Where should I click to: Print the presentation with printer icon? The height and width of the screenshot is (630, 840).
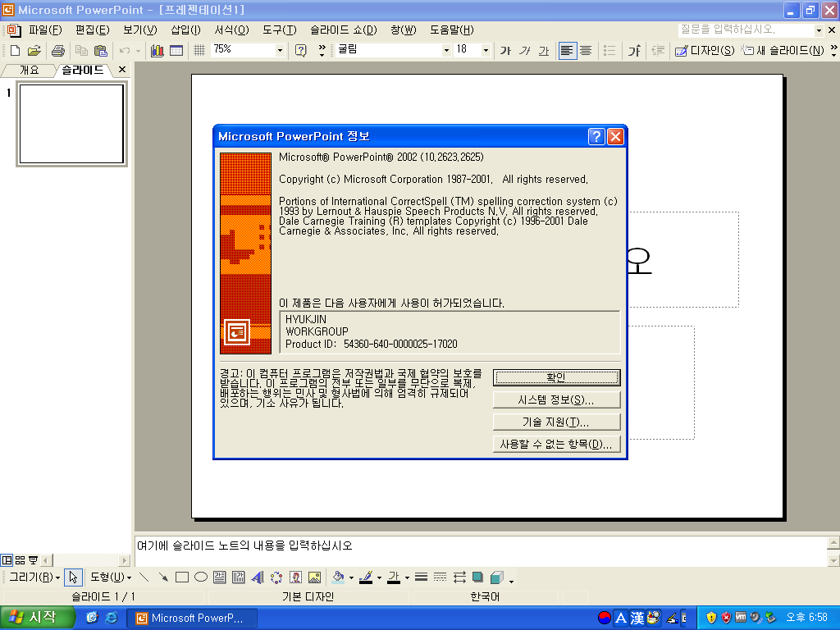(x=58, y=51)
